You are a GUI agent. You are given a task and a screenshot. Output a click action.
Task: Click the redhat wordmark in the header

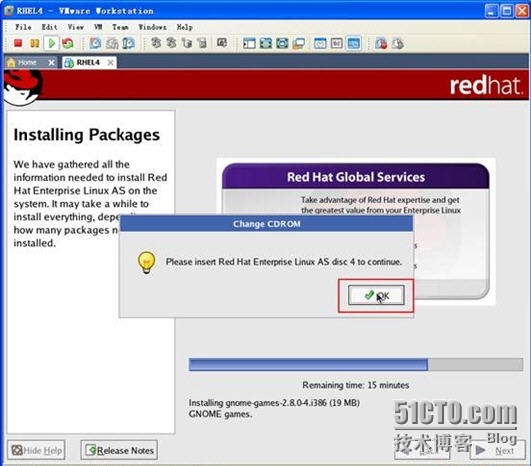point(486,85)
